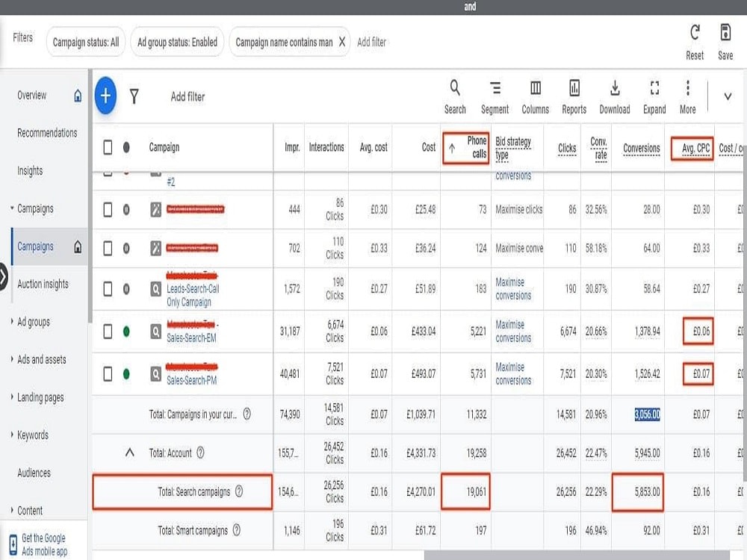This screenshot has width=747, height=560.
Task: Click home icon beside Overview
Action: pos(78,96)
